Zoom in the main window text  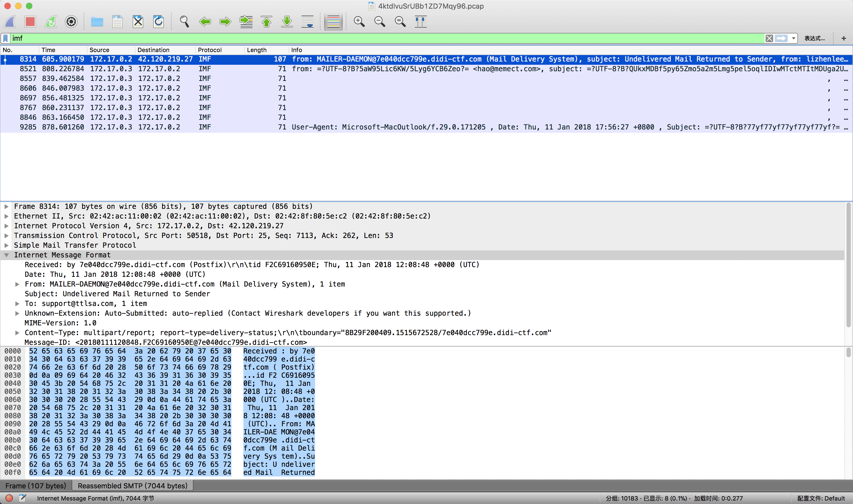359,22
